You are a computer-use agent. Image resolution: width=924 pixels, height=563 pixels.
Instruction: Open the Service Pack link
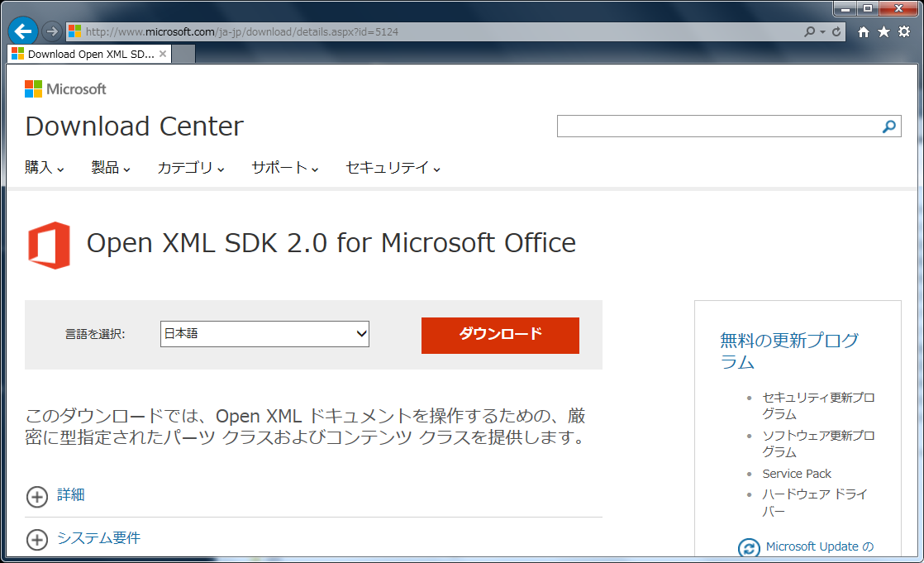pyautogui.click(x=797, y=474)
